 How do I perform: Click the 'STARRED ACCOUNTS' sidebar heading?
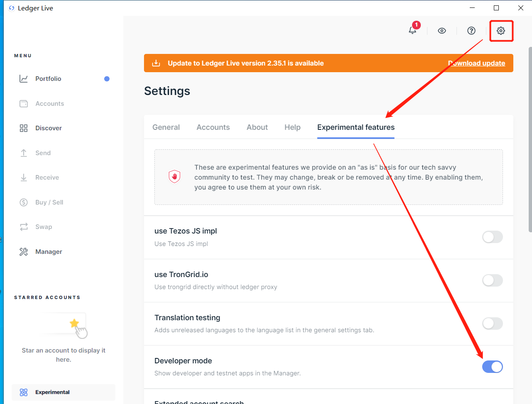(x=47, y=297)
